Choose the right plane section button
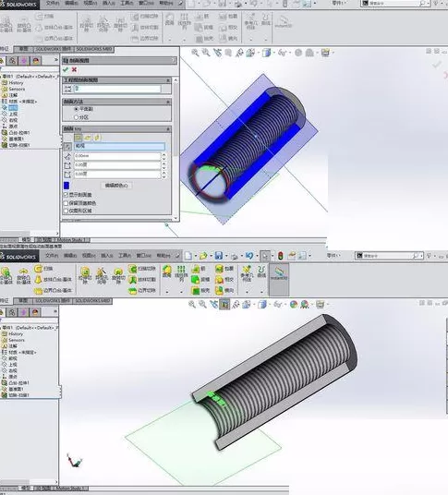Viewport: 448px width, 495px height. point(97,138)
